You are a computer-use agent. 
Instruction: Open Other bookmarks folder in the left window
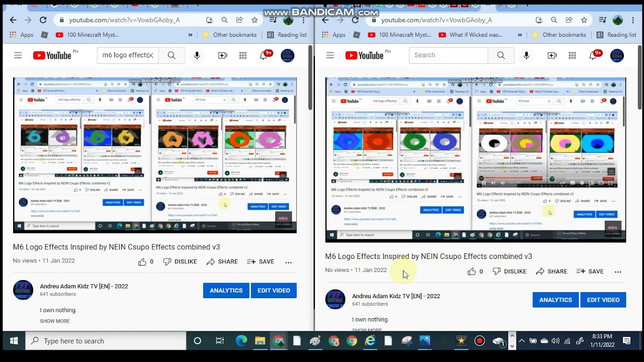click(230, 35)
